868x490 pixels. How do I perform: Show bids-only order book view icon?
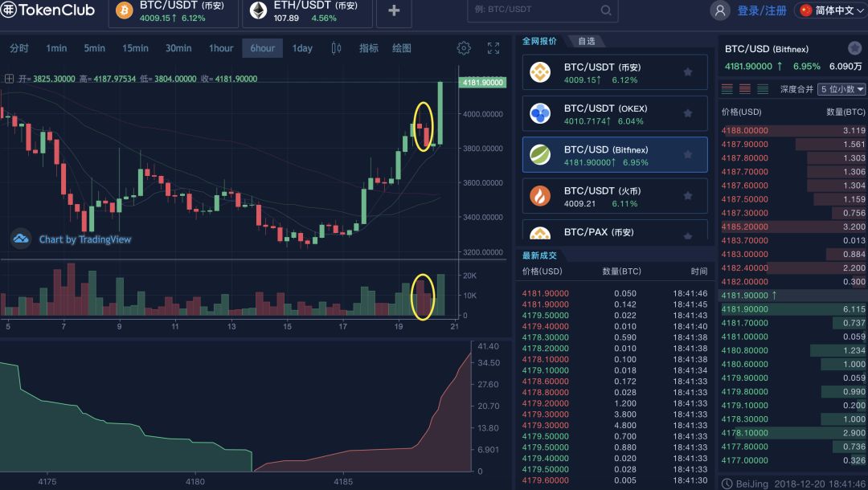(x=763, y=88)
